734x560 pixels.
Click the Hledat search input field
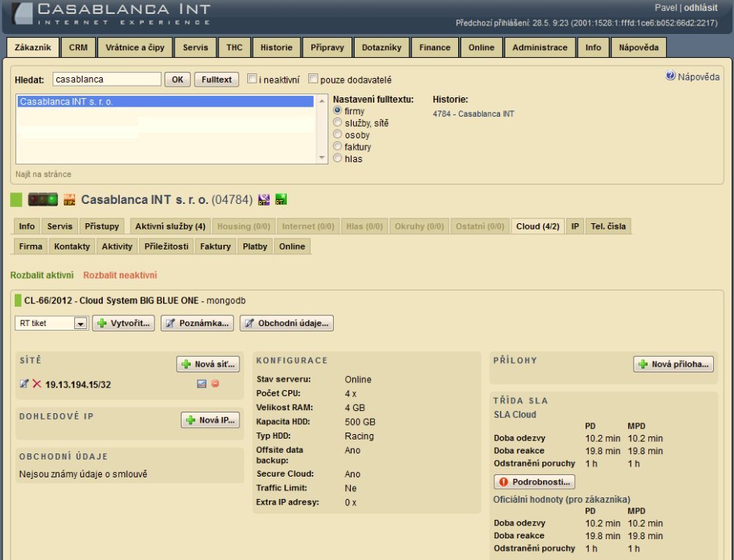[x=107, y=79]
